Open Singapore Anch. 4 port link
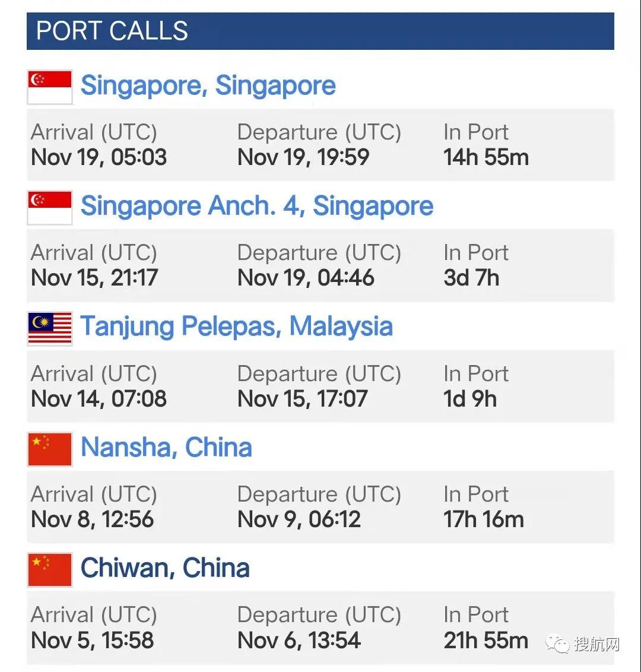The image size is (641, 672). point(256,206)
